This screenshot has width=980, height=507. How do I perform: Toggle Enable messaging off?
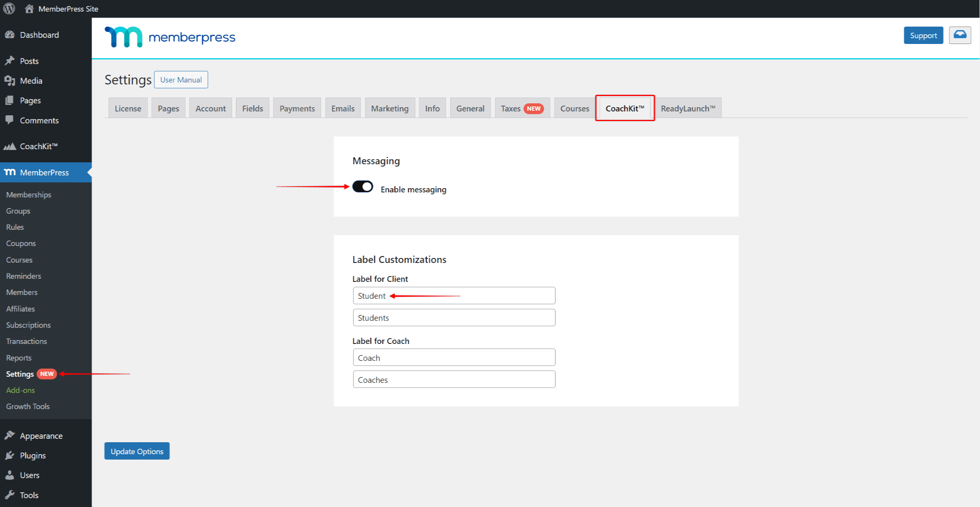pyautogui.click(x=362, y=187)
